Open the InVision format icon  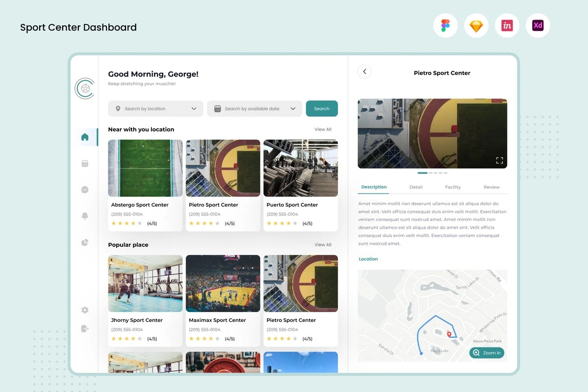coord(507,26)
